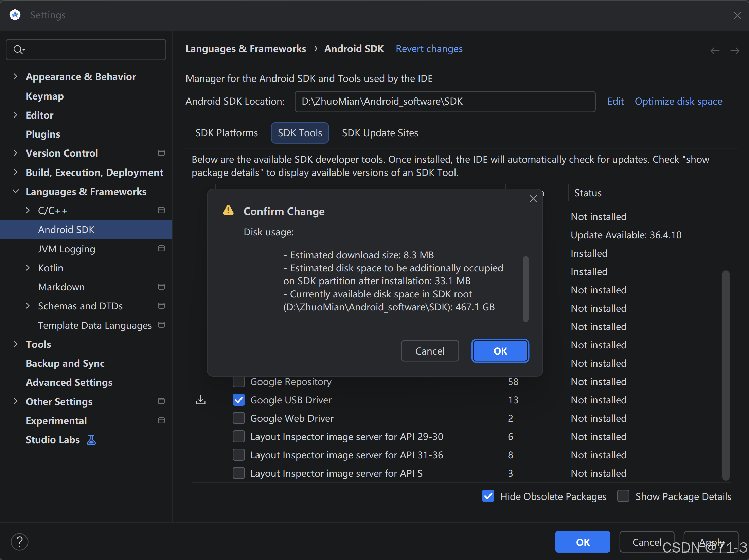Click the navigate forward arrow icon
The image size is (749, 560).
coord(735,51)
